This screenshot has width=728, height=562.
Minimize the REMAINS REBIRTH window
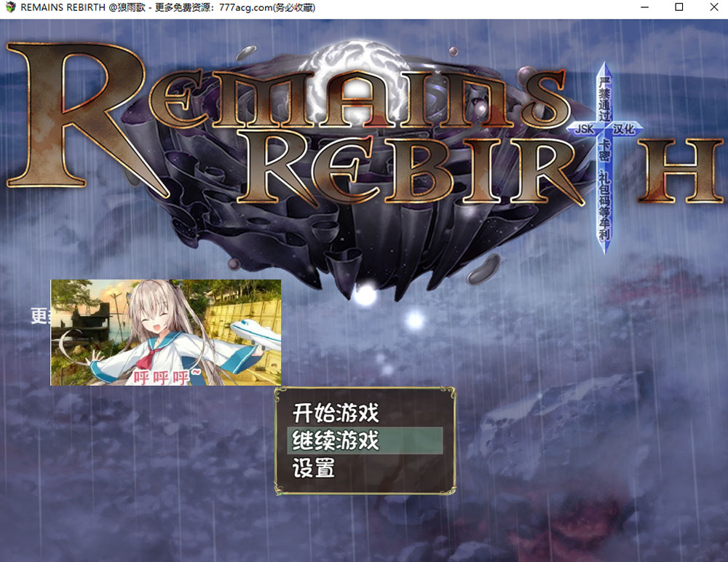point(644,7)
